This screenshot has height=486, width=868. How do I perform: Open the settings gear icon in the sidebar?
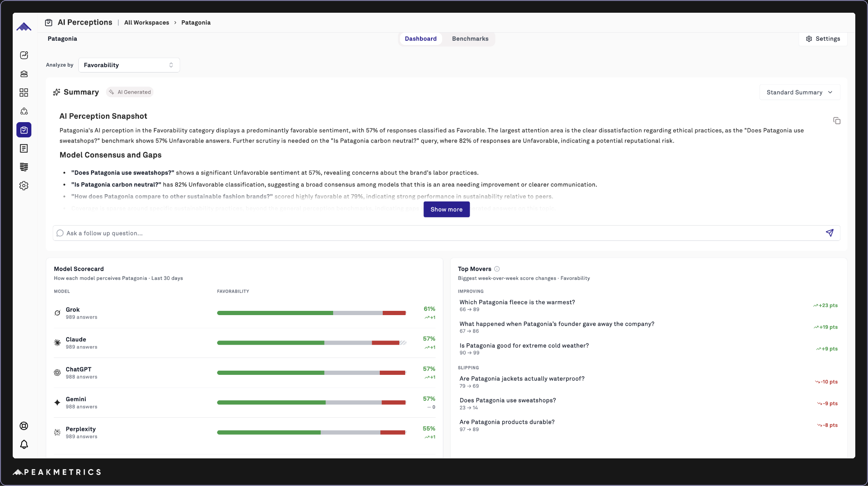point(24,186)
